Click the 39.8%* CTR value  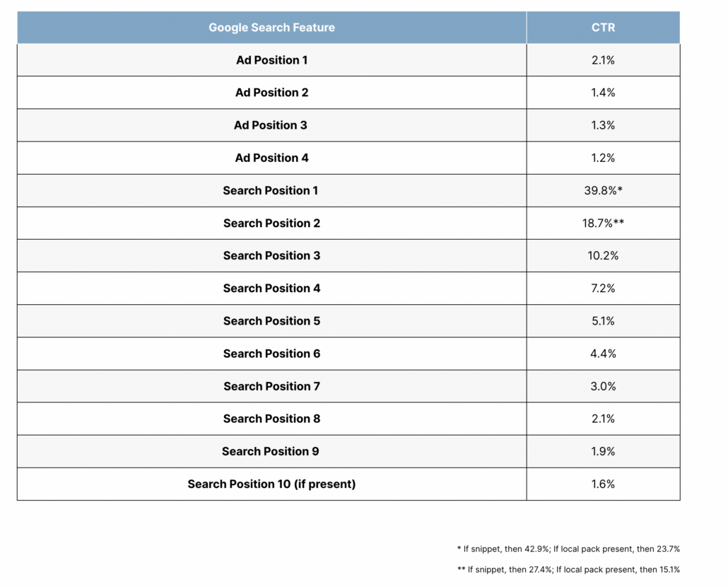point(603,190)
